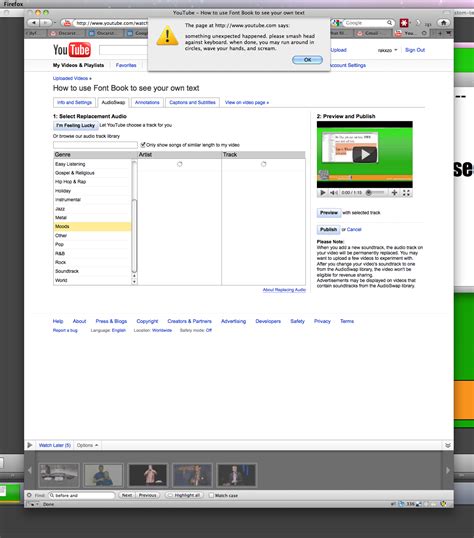This screenshot has width=474, height=538.
Task: Click the browser home icon
Action: (443, 23)
